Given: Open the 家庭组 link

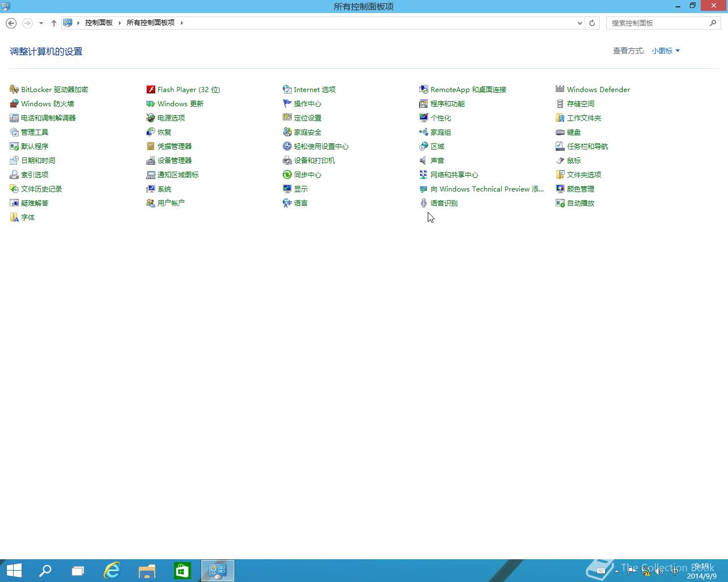Looking at the screenshot, I should click(x=441, y=132).
